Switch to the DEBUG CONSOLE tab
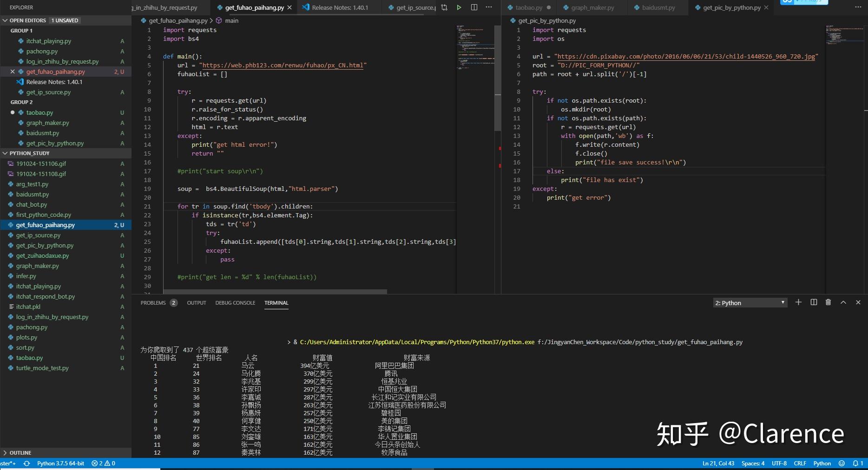Screen dimensions: 868x470 coord(235,303)
